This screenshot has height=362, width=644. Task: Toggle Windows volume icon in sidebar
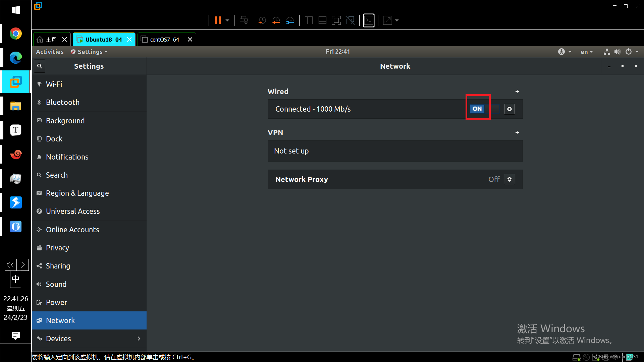10,265
